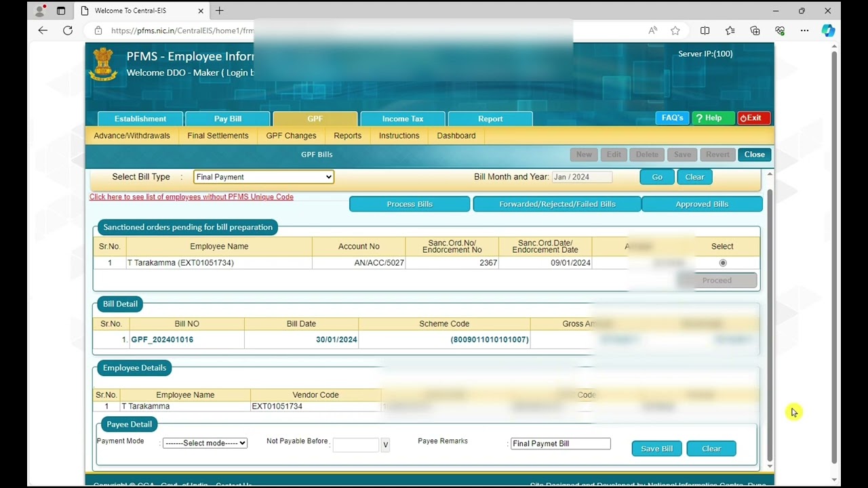The height and width of the screenshot is (488, 868).
Task: Click the greyed Edit button
Action: 614,155
